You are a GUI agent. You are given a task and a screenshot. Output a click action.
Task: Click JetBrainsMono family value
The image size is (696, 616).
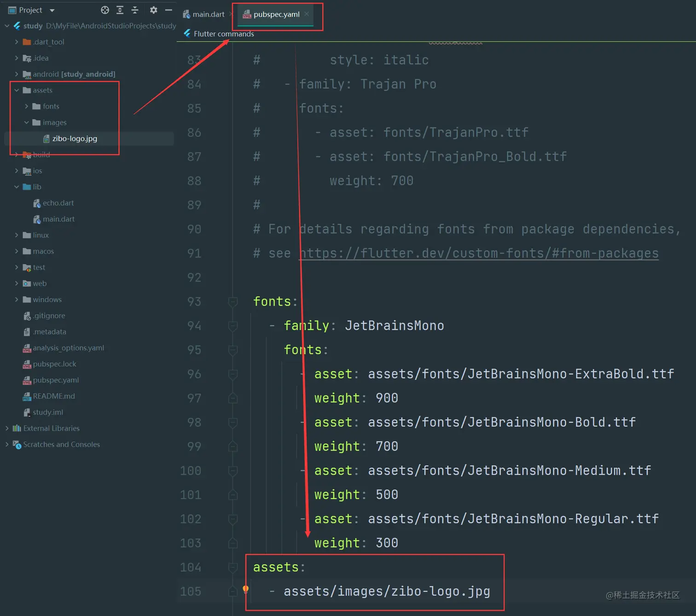pos(394,325)
